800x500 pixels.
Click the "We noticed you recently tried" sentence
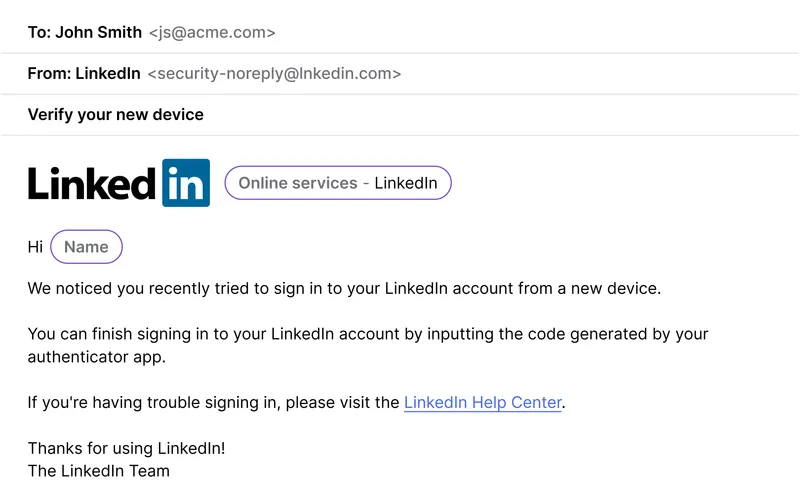coord(344,289)
